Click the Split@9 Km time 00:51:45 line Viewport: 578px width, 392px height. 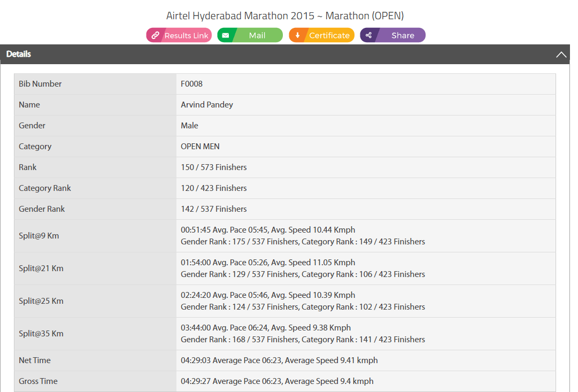point(268,230)
